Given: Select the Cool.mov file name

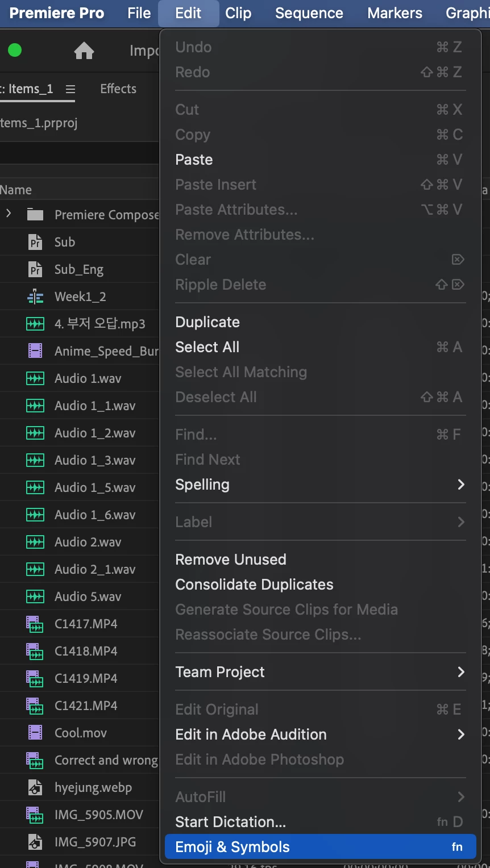Looking at the screenshot, I should coord(81,733).
